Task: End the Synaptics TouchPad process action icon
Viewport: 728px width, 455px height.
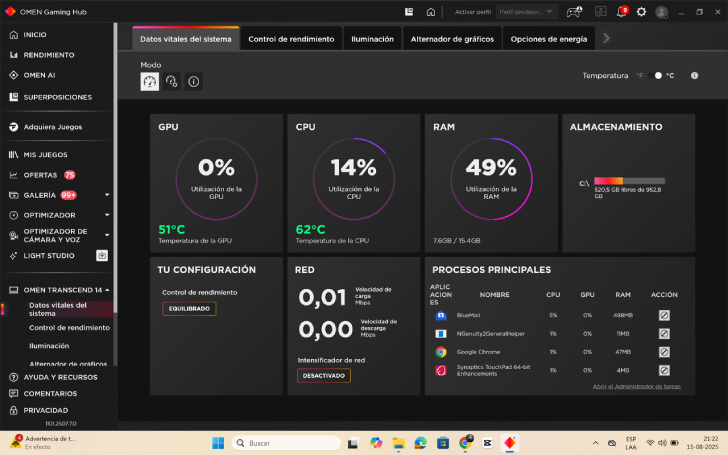Action: pyautogui.click(x=664, y=370)
